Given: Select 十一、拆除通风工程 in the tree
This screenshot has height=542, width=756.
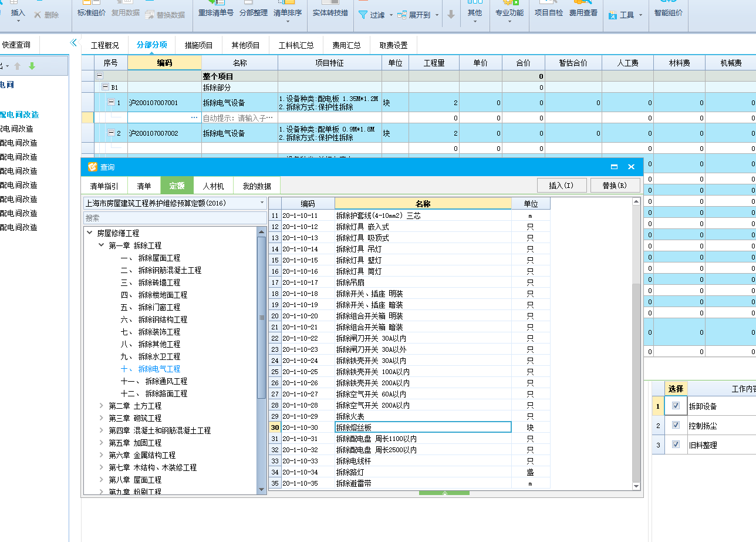Looking at the screenshot, I should (154, 381).
